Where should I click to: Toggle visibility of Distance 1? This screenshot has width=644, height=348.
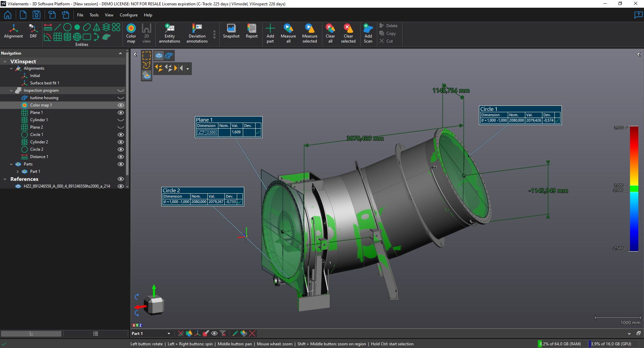coord(121,157)
